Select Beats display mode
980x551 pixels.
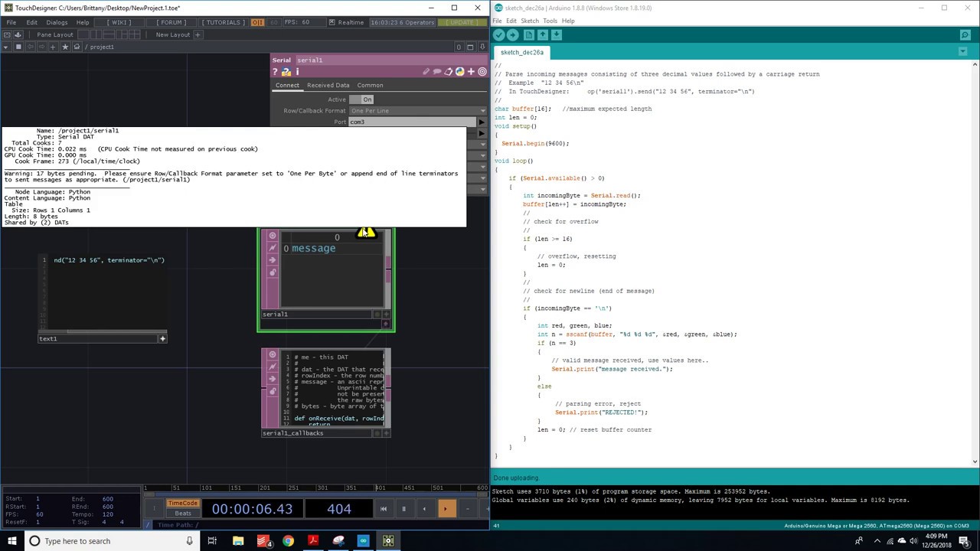coord(182,513)
